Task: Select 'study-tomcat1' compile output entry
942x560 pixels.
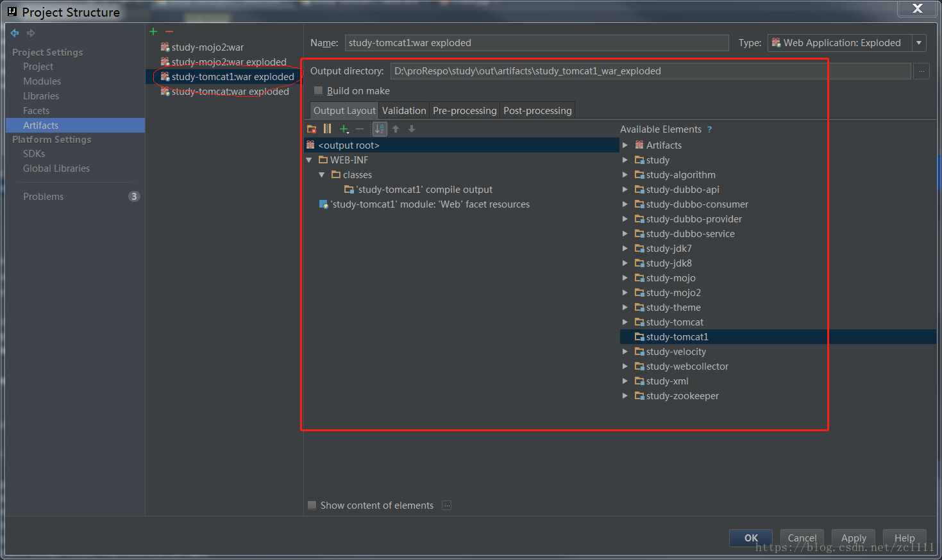Action: [425, 190]
